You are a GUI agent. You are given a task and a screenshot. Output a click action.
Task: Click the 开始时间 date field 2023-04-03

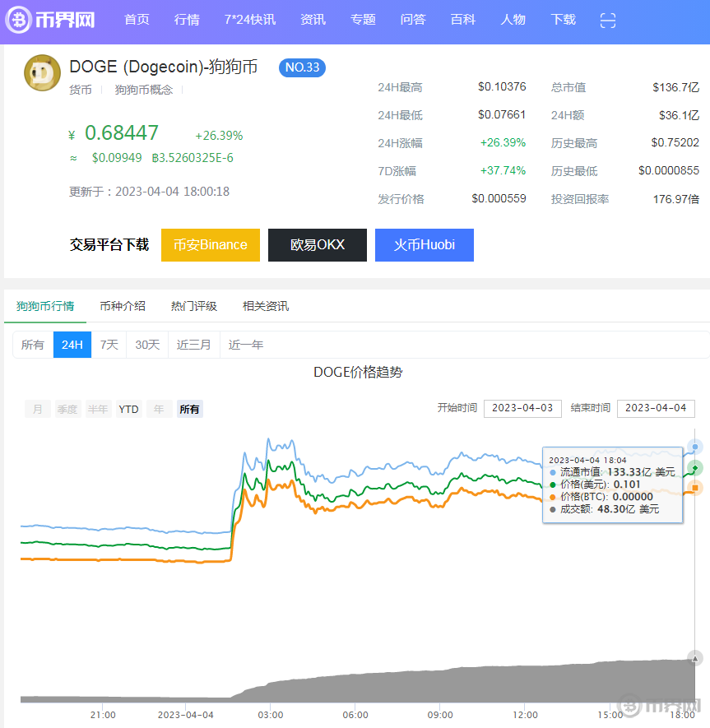coord(522,408)
